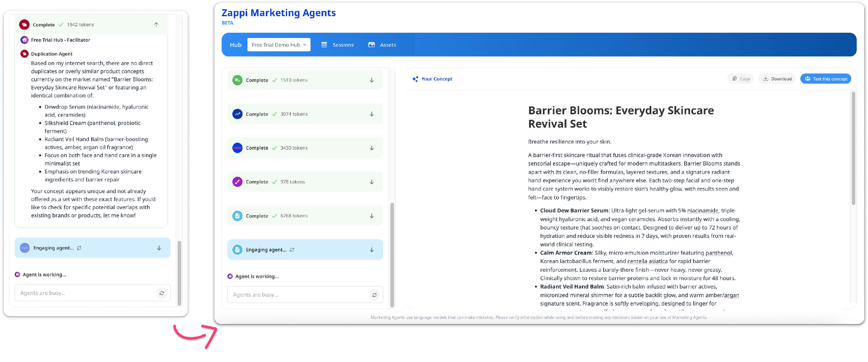Click the main window Agents are busy input field
The image size is (868, 362).
click(305, 295)
